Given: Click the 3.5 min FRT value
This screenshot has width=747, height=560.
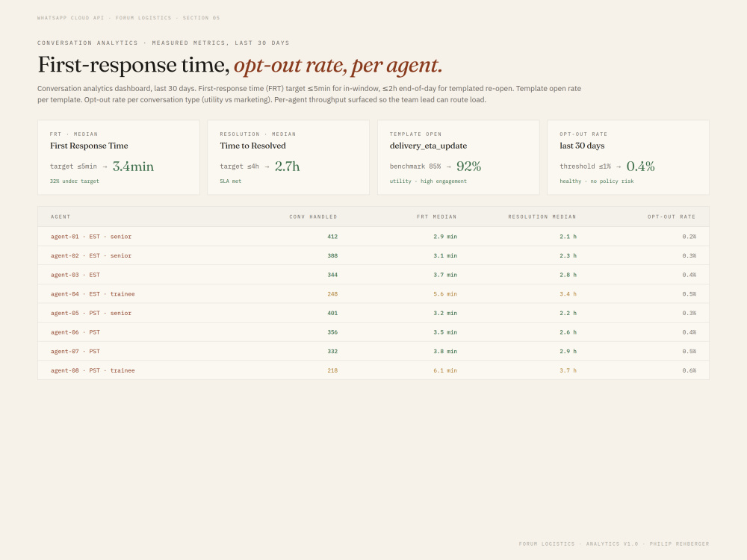Looking at the screenshot, I should [x=445, y=332].
